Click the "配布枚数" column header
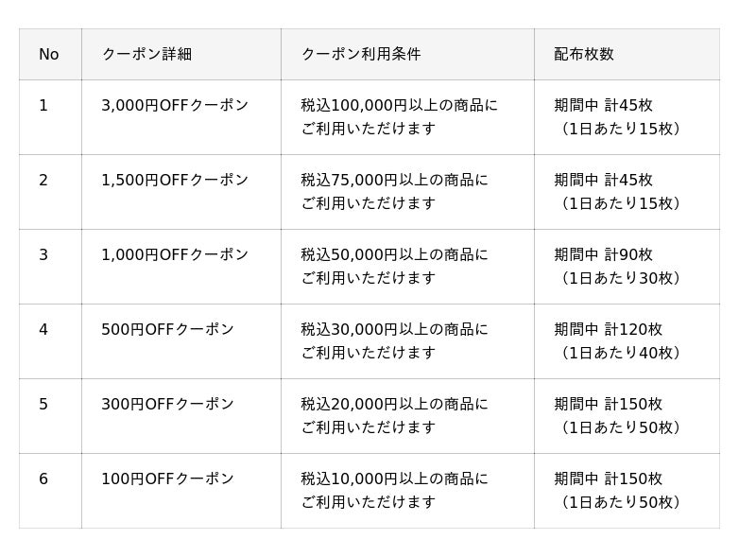This screenshot has height=557, width=756. pyautogui.click(x=584, y=55)
